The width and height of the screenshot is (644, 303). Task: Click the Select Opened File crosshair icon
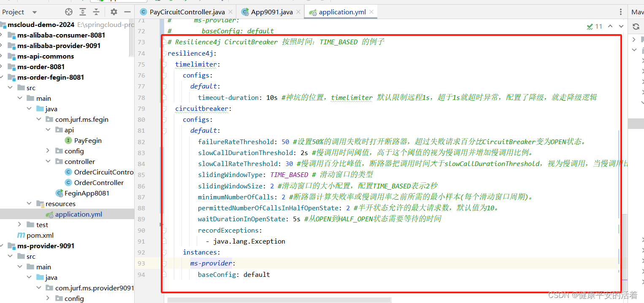[68, 12]
